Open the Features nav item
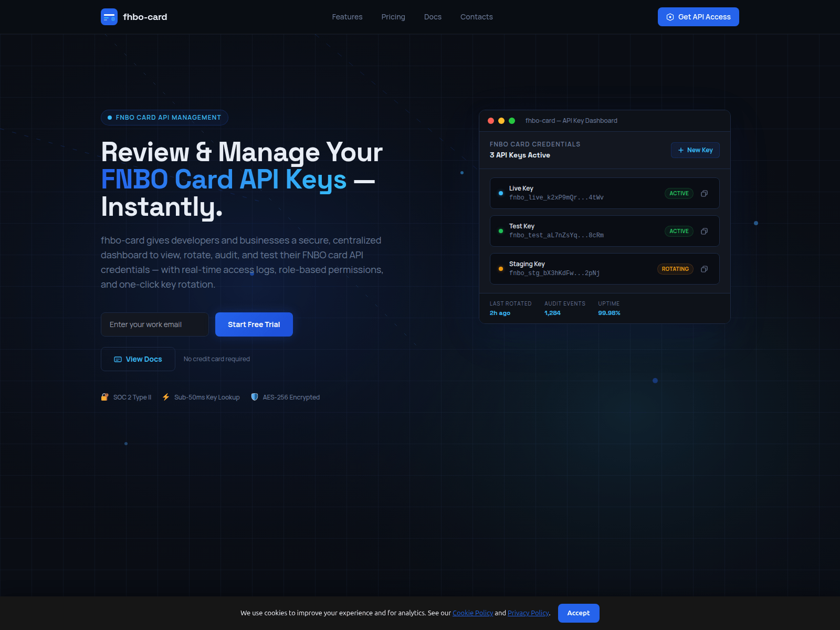Viewport: 840px width, 630px height. (347, 17)
